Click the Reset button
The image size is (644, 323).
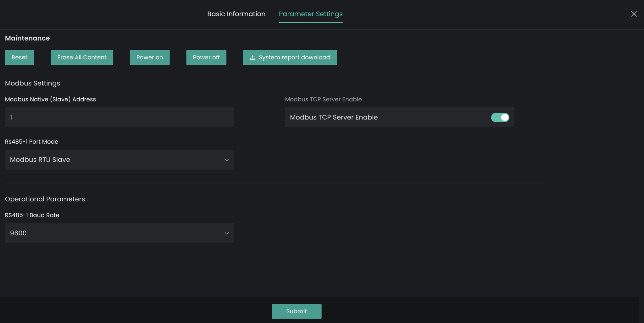(x=19, y=57)
